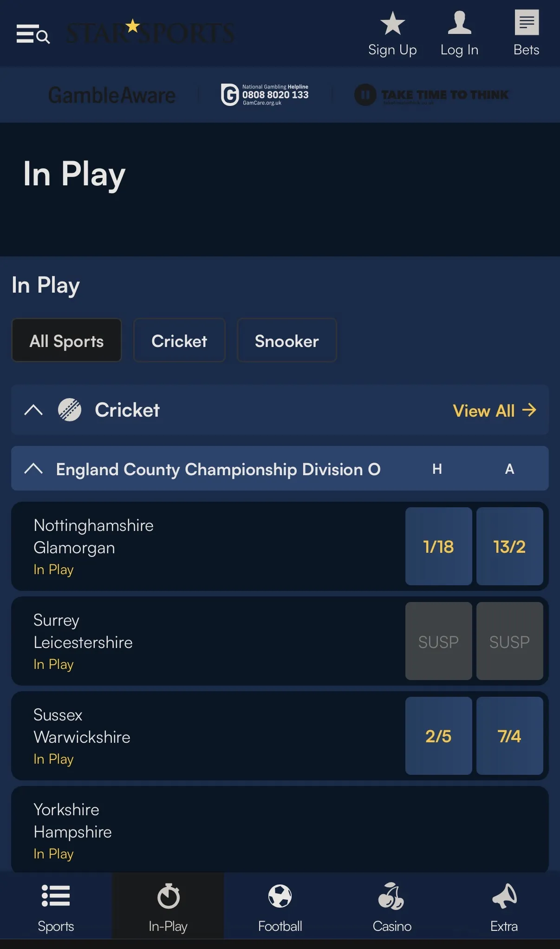Click the Sign Up star icon
This screenshot has height=949, width=560.
[392, 22]
